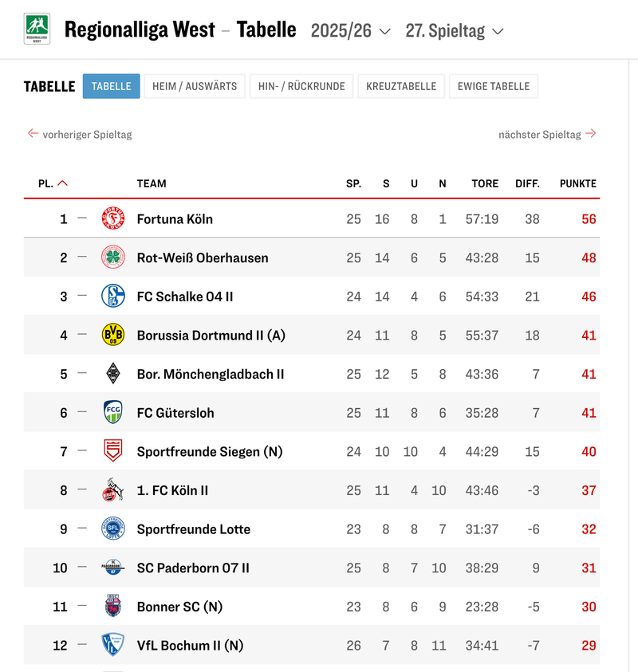The image size is (638, 672).
Task: Click the Regionalliga West logo
Action: click(37, 29)
